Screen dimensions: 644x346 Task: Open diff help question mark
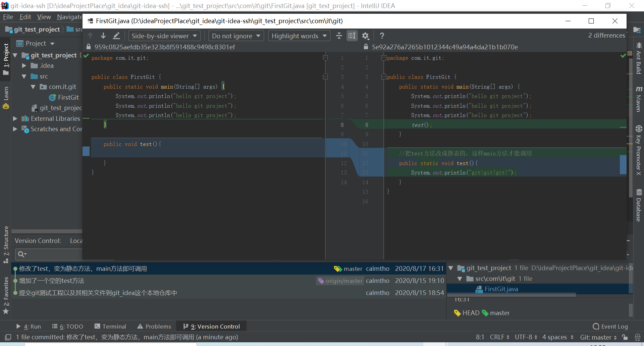tap(382, 36)
